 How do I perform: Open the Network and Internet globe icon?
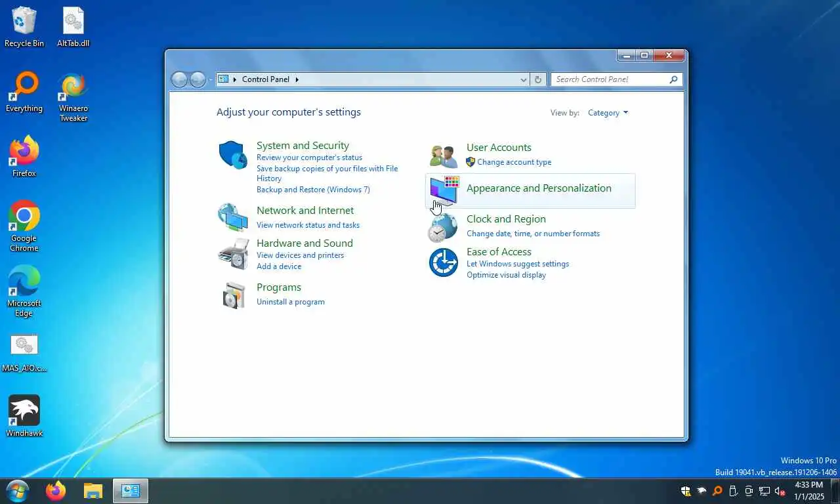[233, 217]
